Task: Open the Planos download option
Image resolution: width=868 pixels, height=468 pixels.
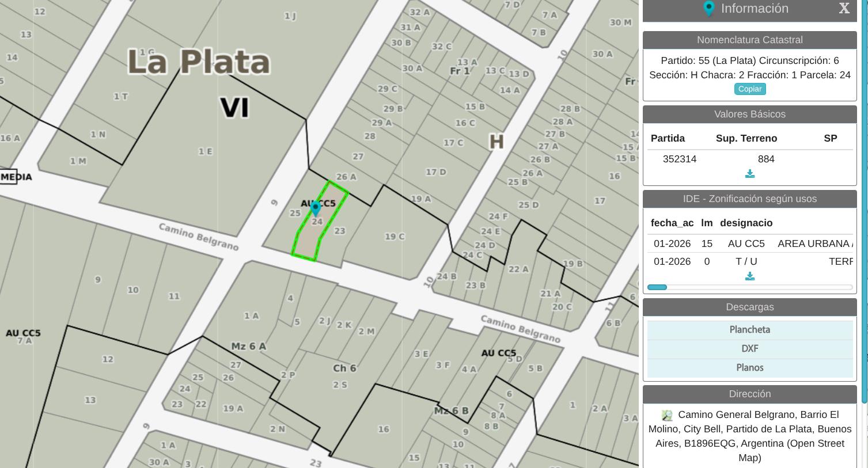Action: coord(750,368)
